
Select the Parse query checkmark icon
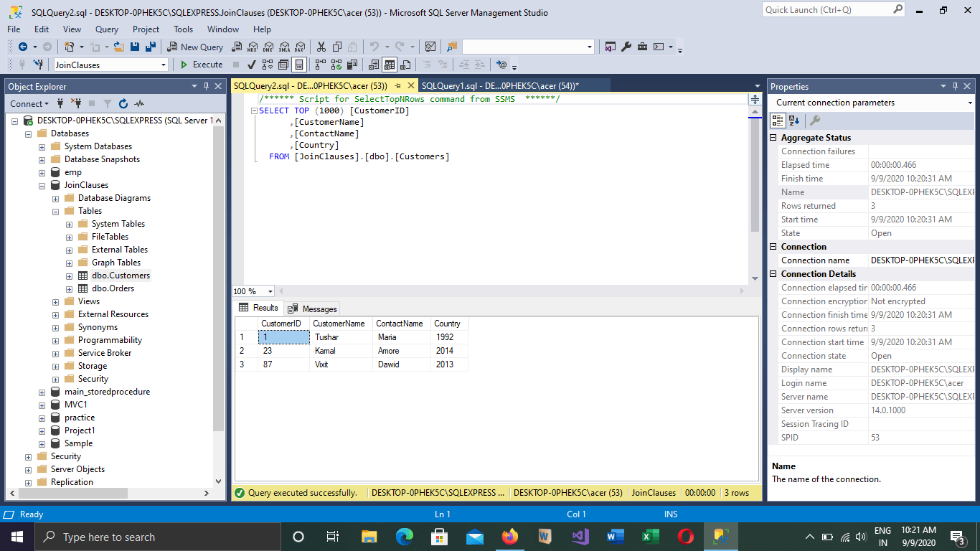(250, 65)
